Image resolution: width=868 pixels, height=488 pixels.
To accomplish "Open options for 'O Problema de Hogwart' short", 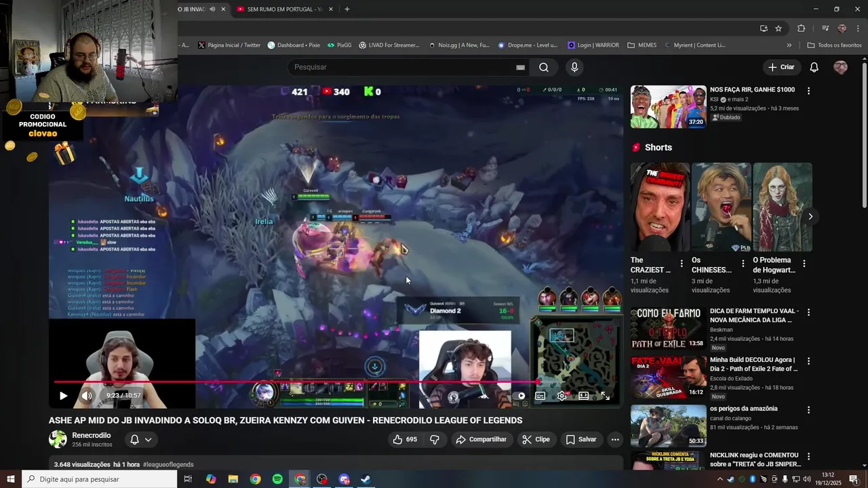I will (804, 264).
